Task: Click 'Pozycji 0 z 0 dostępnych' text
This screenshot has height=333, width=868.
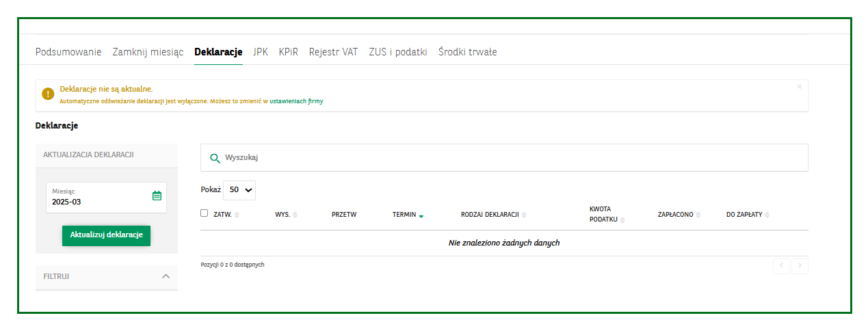Action: 233,265
